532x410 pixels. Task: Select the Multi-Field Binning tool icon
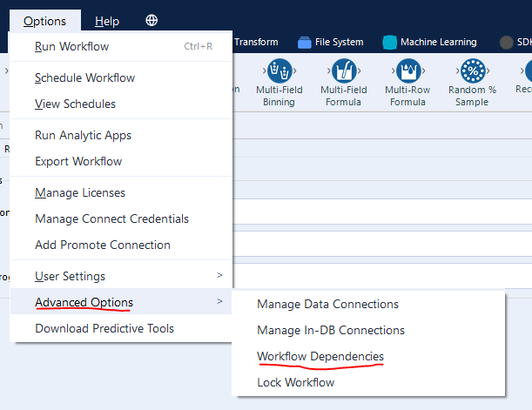click(x=279, y=70)
